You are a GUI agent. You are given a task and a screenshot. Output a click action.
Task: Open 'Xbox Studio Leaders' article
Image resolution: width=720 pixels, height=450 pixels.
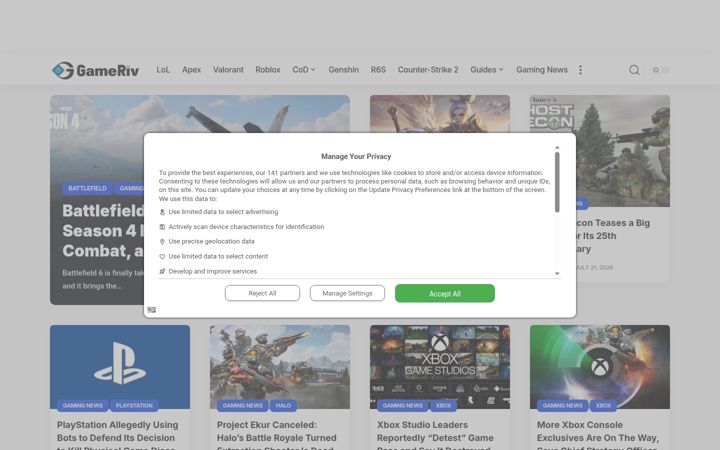(x=435, y=435)
